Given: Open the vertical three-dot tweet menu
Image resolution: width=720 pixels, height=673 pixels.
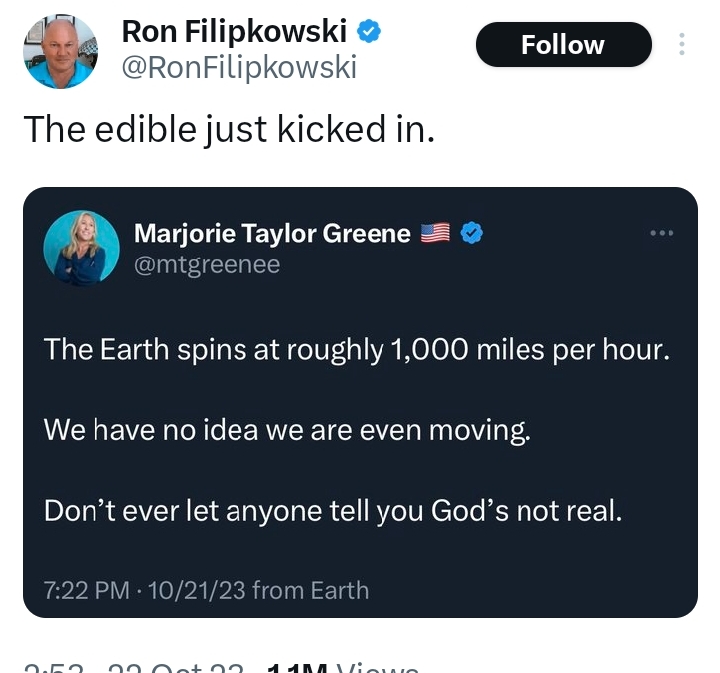Looking at the screenshot, I should (x=682, y=45).
